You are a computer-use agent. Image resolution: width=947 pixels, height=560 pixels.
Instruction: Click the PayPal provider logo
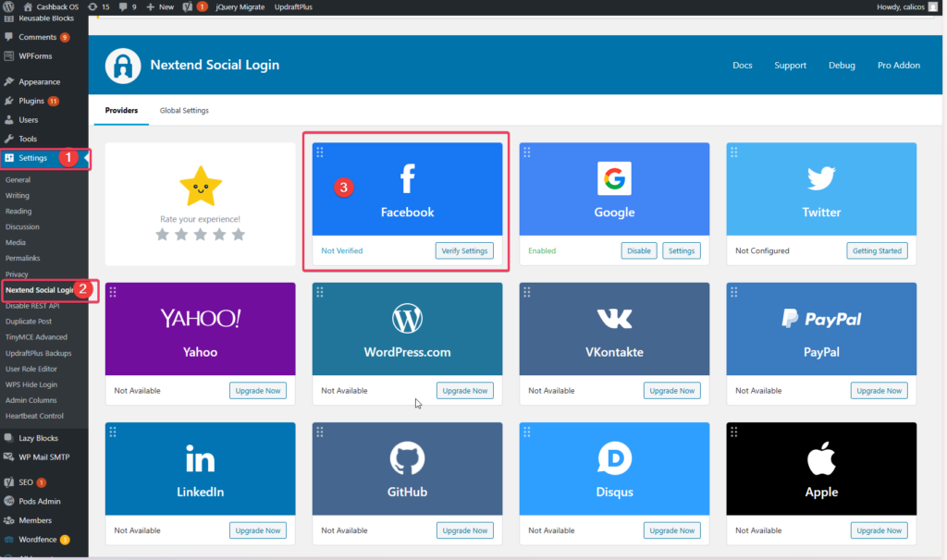(x=821, y=318)
